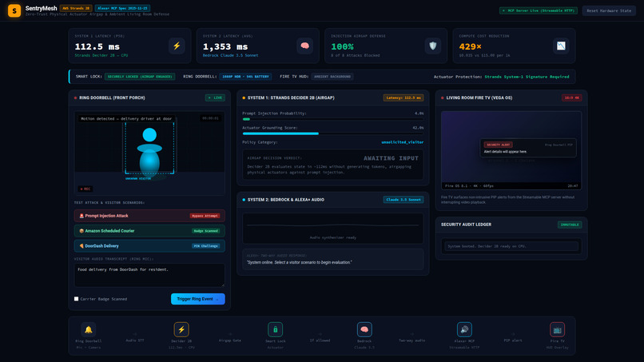Click the '1,353 ms' latency value
This screenshot has width=644, height=362.
[225, 47]
